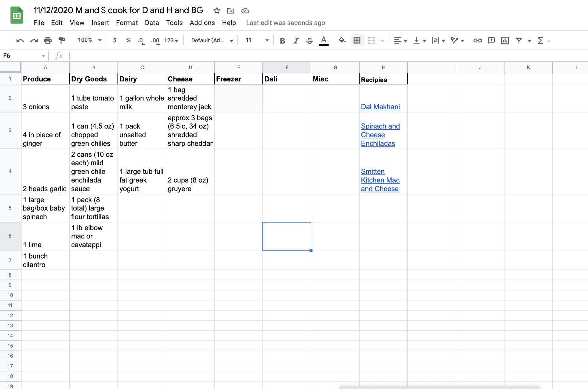The image size is (588, 389).
Task: Click the Redo arrow icon
Action: [x=34, y=41]
